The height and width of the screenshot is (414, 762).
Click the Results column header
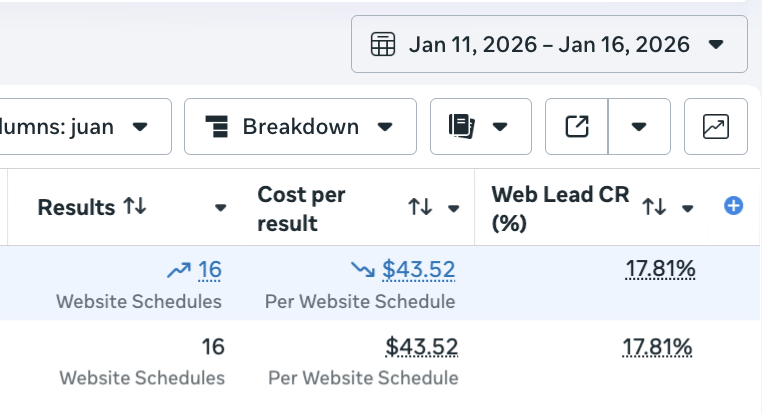tap(76, 207)
